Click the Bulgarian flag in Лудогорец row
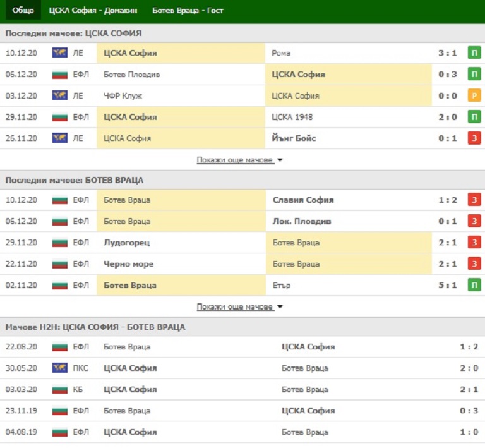Screen dimensions: 485x448 [60, 243]
